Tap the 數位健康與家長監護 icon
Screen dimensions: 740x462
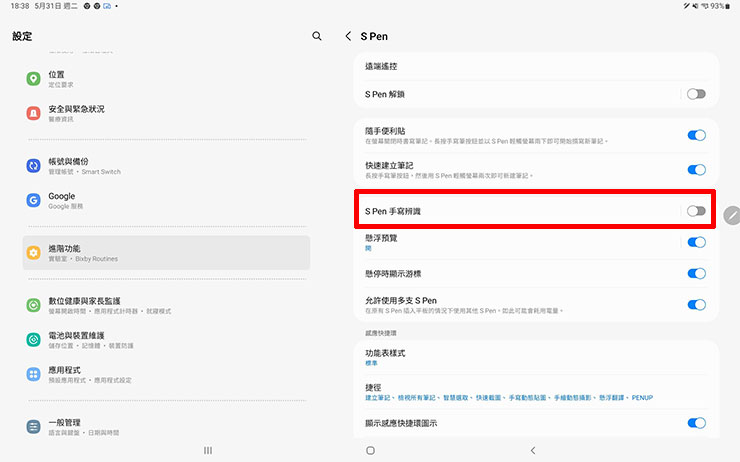tap(33, 305)
